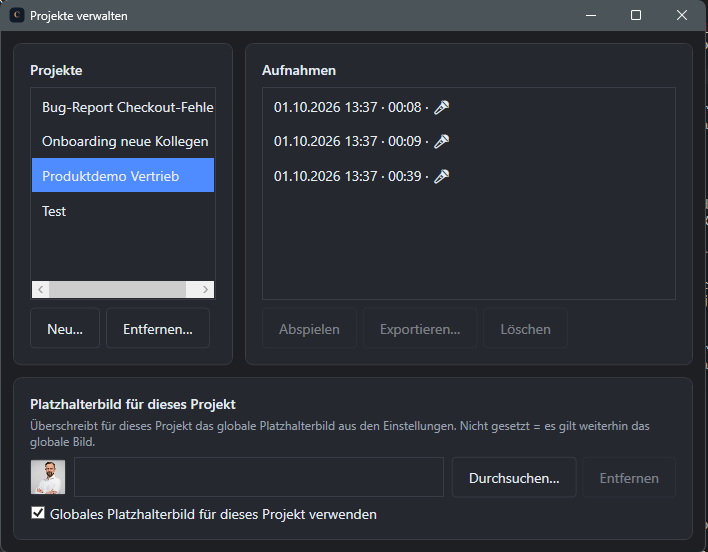
Task: Select the Produktdemo Vertrieb project
Action: 123,175
